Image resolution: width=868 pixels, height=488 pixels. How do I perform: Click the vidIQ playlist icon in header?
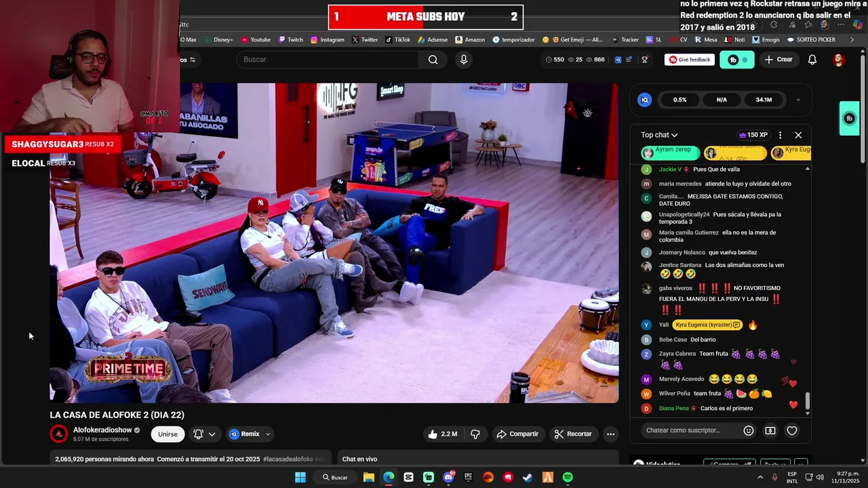(629, 60)
